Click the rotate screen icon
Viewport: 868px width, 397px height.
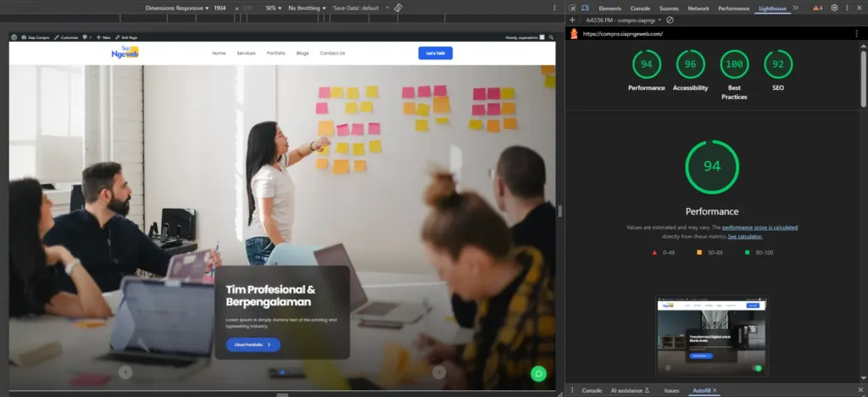click(398, 8)
